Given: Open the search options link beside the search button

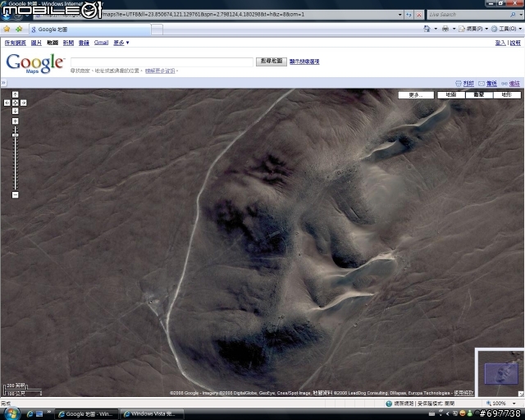Looking at the screenshot, I should (304, 62).
